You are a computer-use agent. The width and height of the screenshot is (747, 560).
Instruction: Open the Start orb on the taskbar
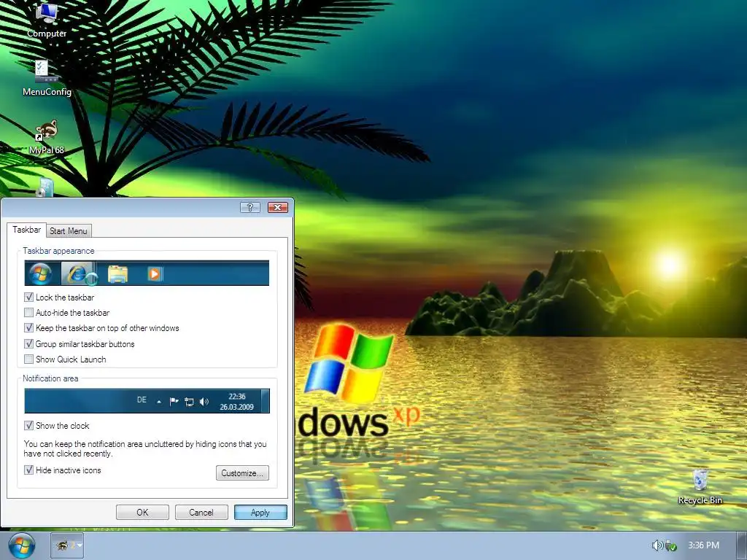click(21, 545)
